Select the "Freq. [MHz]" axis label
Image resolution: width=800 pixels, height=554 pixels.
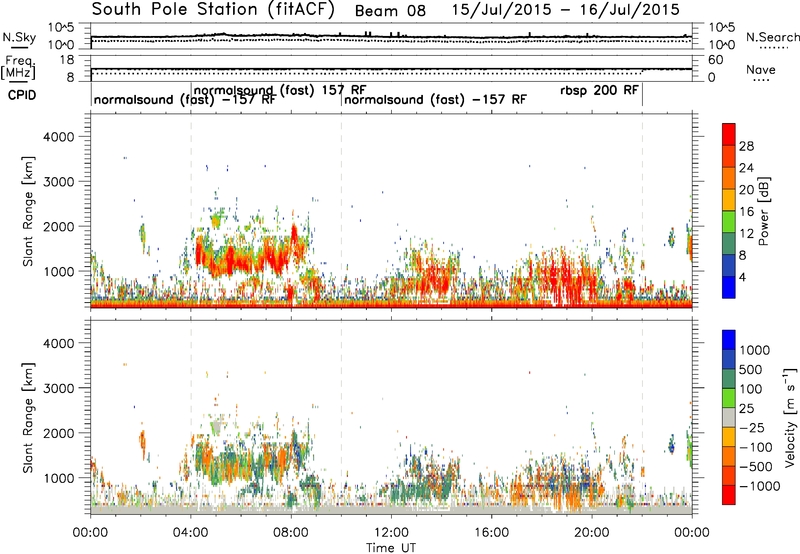18,68
